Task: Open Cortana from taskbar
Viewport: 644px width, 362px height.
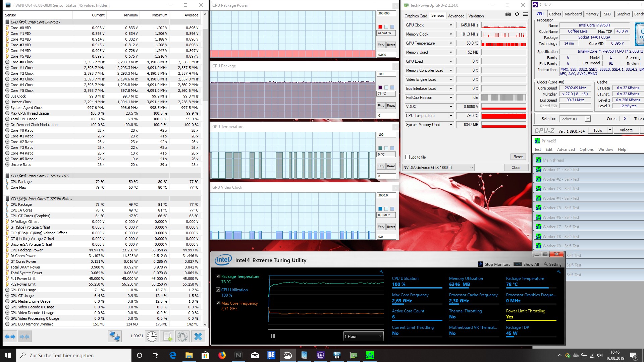Action: click(x=140, y=355)
